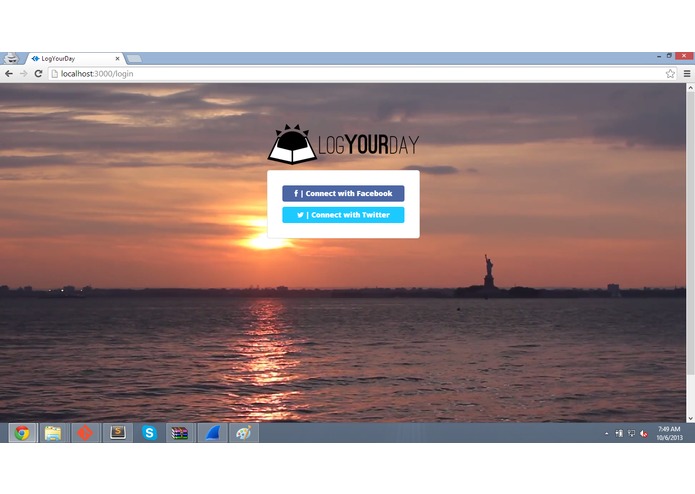Go back with browser back arrow

[x=9, y=74]
